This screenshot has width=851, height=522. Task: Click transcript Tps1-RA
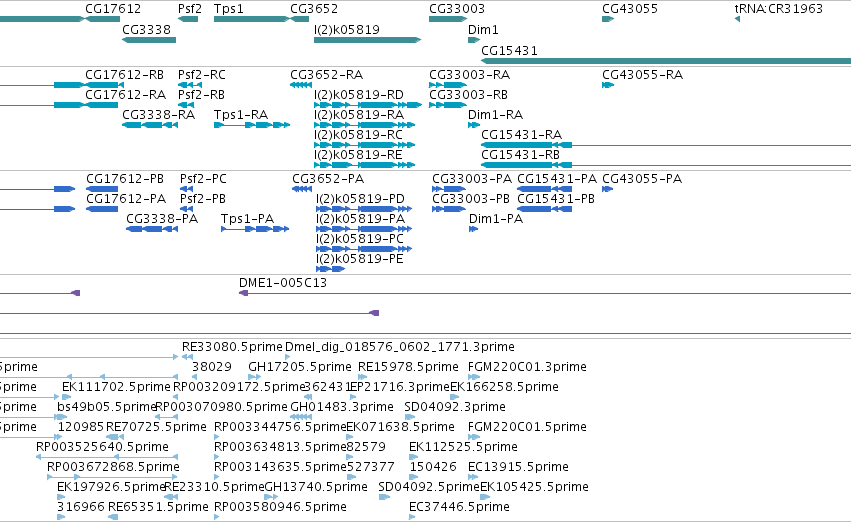pyautogui.click(x=240, y=114)
